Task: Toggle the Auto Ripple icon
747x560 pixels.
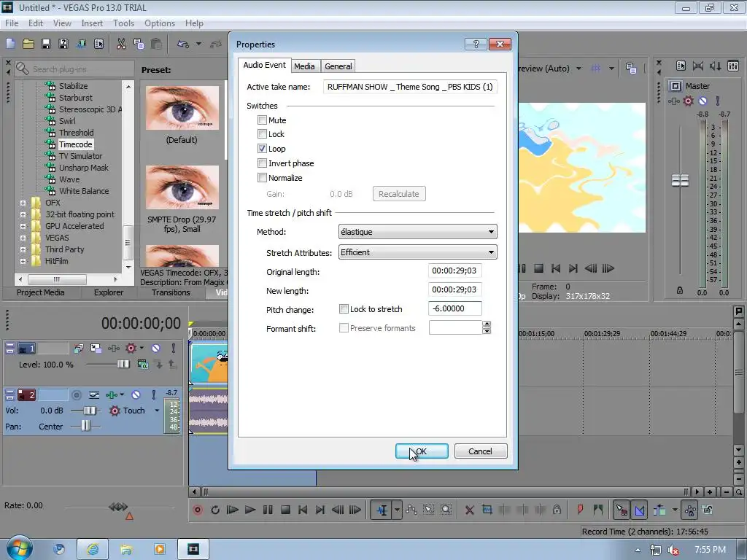Action: (x=659, y=510)
